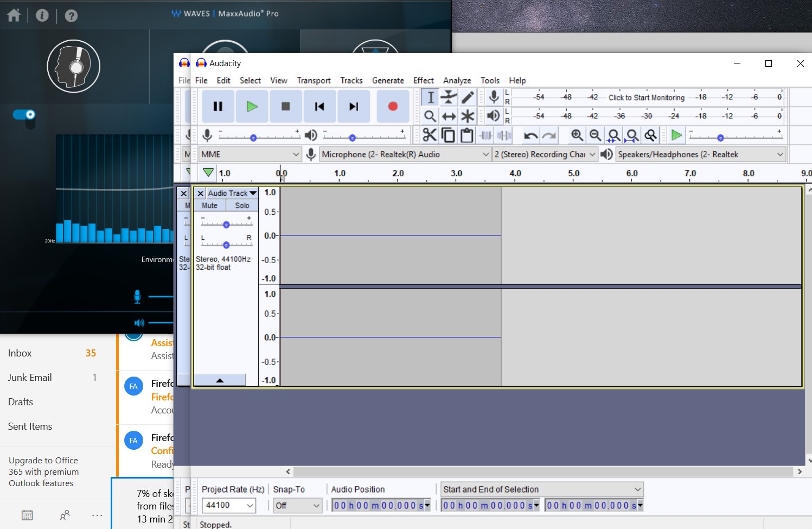Viewport: 812px width, 529px height.
Task: Click the Audio Track gain slider handle
Action: click(x=226, y=225)
